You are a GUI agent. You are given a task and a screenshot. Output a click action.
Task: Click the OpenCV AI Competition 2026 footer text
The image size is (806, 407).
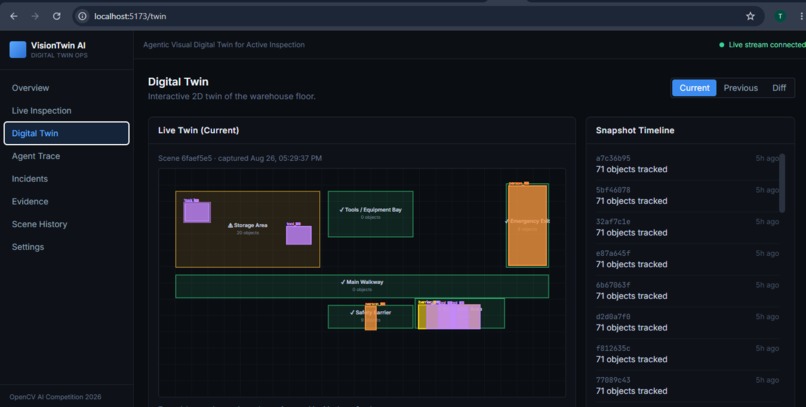pyautogui.click(x=55, y=397)
